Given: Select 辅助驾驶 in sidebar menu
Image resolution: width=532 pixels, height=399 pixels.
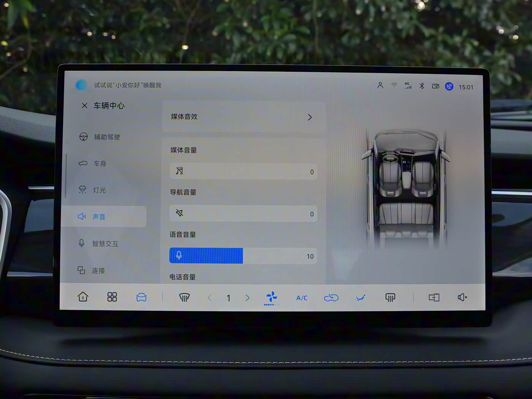Looking at the screenshot, I should pyautogui.click(x=106, y=137).
